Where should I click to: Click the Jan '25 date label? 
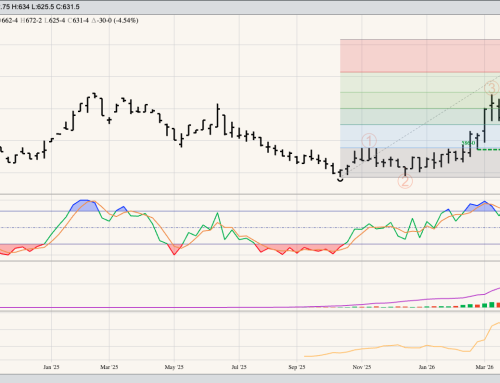51,367
